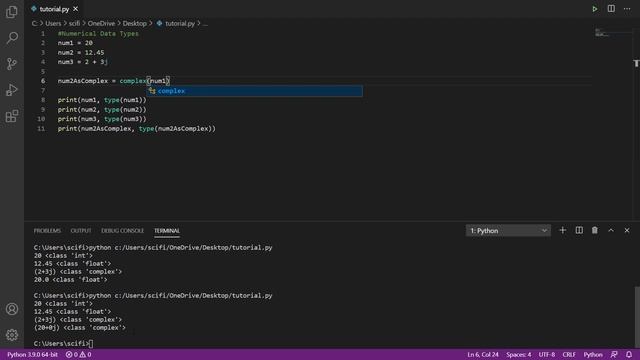The width and height of the screenshot is (640, 360).
Task: Click 'print(num3, type(num3))' line
Action: 102,119
